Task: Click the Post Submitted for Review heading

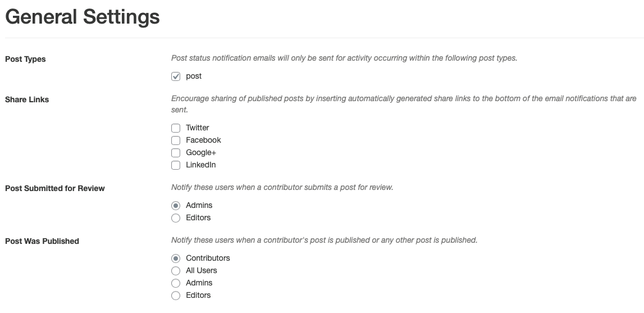Action: point(54,188)
